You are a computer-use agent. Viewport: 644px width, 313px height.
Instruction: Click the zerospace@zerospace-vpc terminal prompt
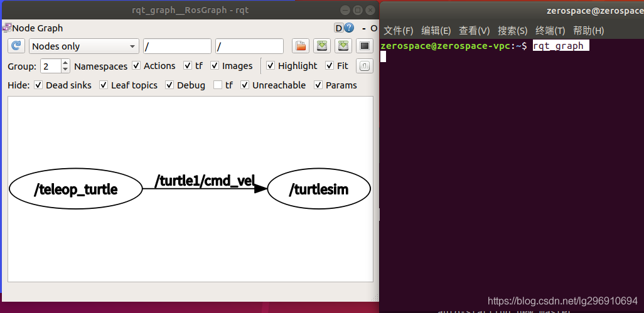point(453,46)
